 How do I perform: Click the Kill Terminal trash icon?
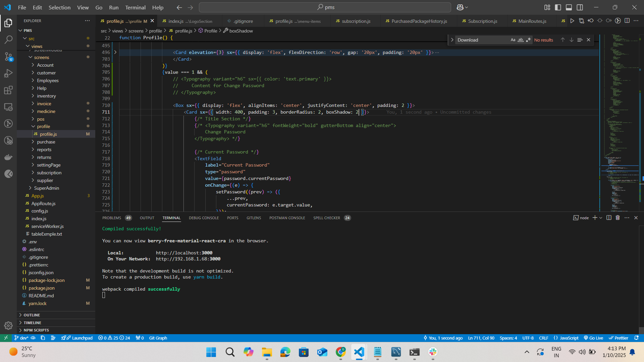[618, 218]
